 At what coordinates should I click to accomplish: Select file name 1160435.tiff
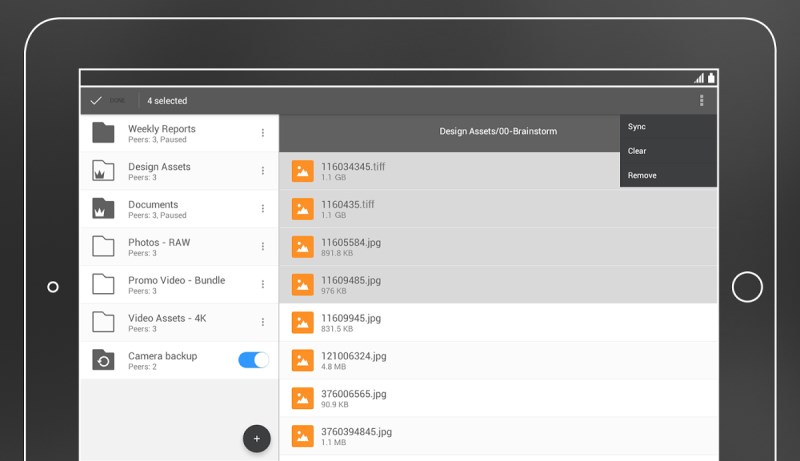pos(347,204)
